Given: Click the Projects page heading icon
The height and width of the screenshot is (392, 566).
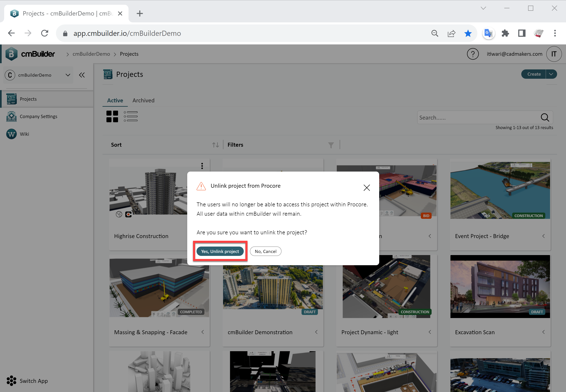Looking at the screenshot, I should pyautogui.click(x=108, y=74).
